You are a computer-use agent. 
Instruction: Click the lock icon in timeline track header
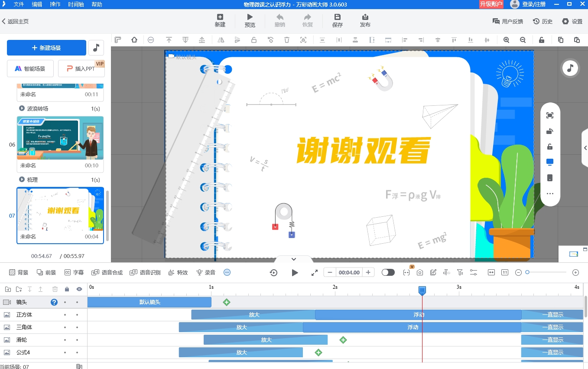[x=67, y=289]
